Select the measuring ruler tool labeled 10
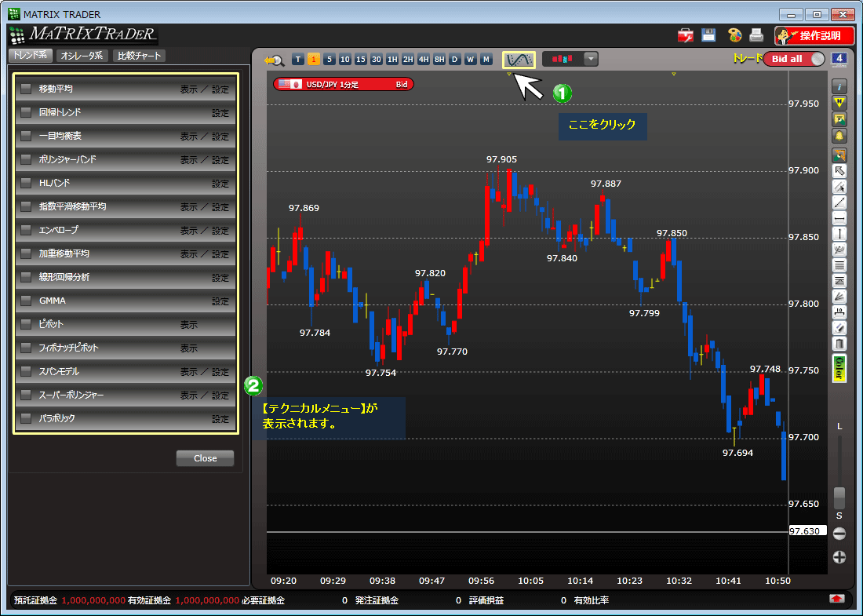Image resolution: width=863 pixels, height=616 pixels. point(839,312)
